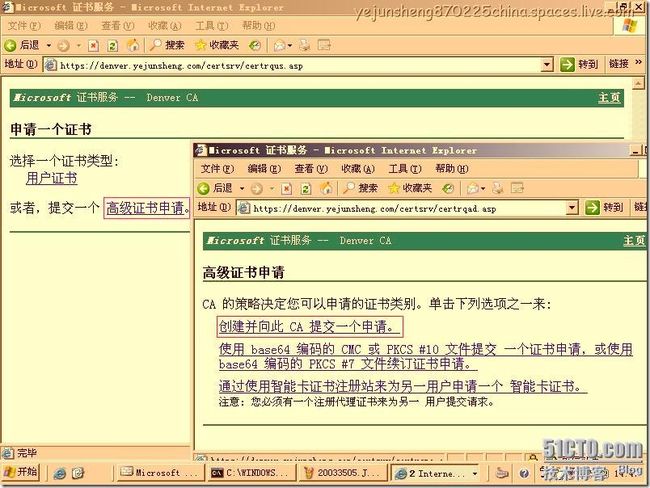Viewport: 650px width, 488px height.
Task: Open 帮助(H) menu in background IE window
Action: (258, 26)
